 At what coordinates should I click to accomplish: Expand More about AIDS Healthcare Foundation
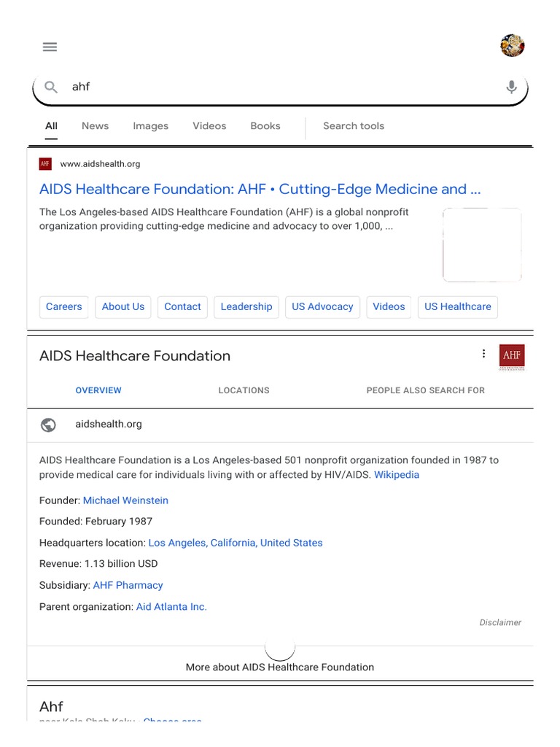click(x=280, y=667)
